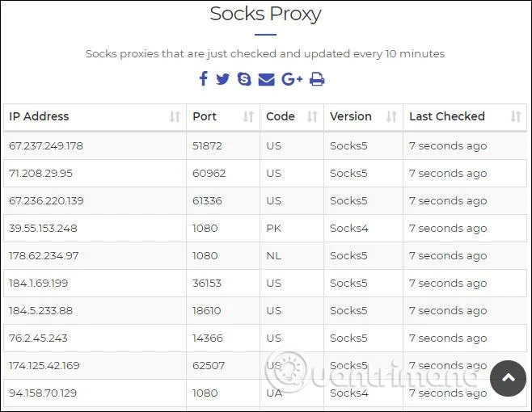Click the Skype share icon
This screenshot has width=532, height=412.
click(244, 78)
